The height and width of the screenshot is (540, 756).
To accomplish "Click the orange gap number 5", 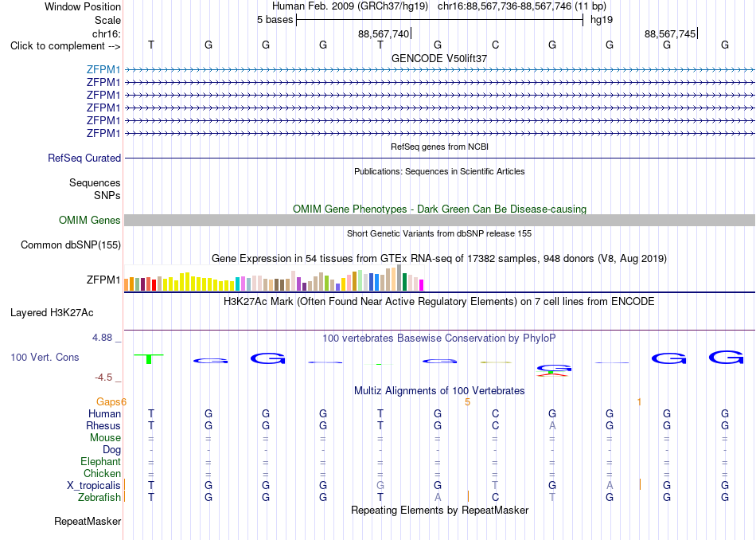I will coord(467,402).
